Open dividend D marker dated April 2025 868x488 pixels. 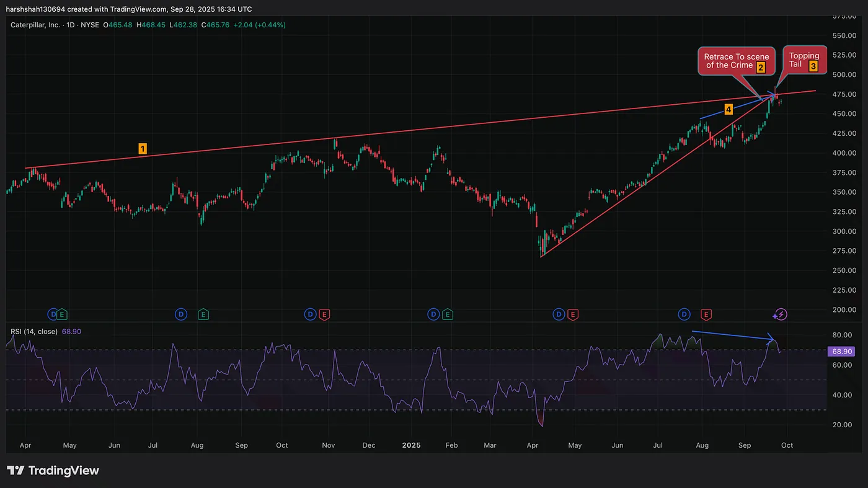point(559,314)
